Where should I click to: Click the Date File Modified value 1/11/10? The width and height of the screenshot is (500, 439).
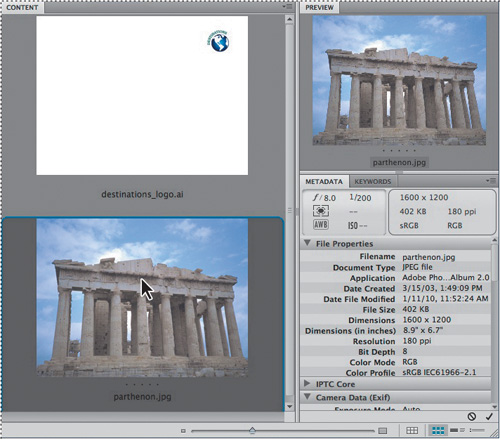click(446, 299)
